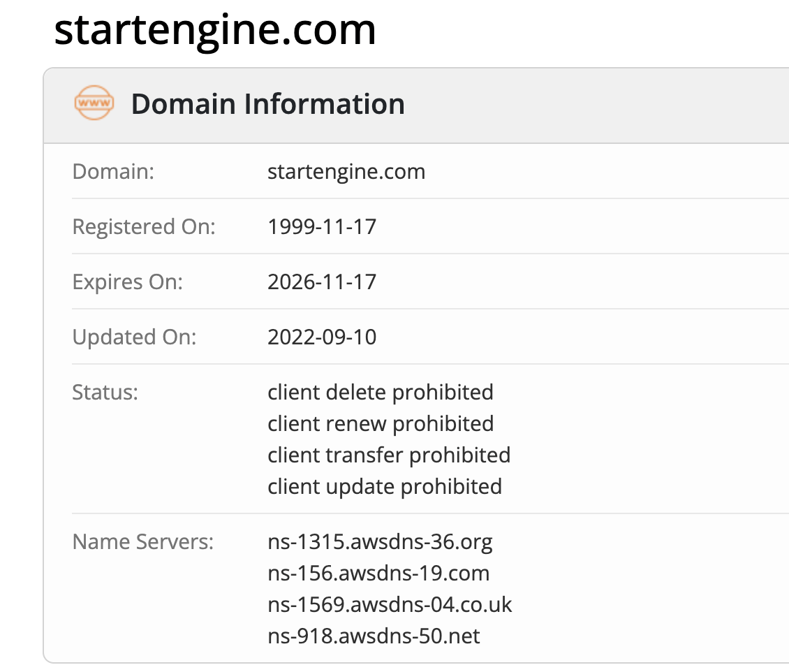Viewport: 789px width, 672px height.
Task: Select expiry date 2026-11-17
Action: (x=322, y=282)
